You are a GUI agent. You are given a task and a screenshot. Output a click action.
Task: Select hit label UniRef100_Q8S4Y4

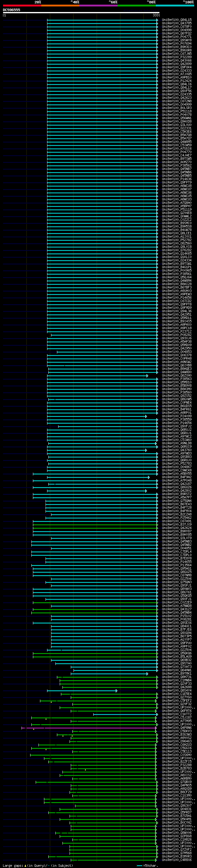[x=177, y=690]
